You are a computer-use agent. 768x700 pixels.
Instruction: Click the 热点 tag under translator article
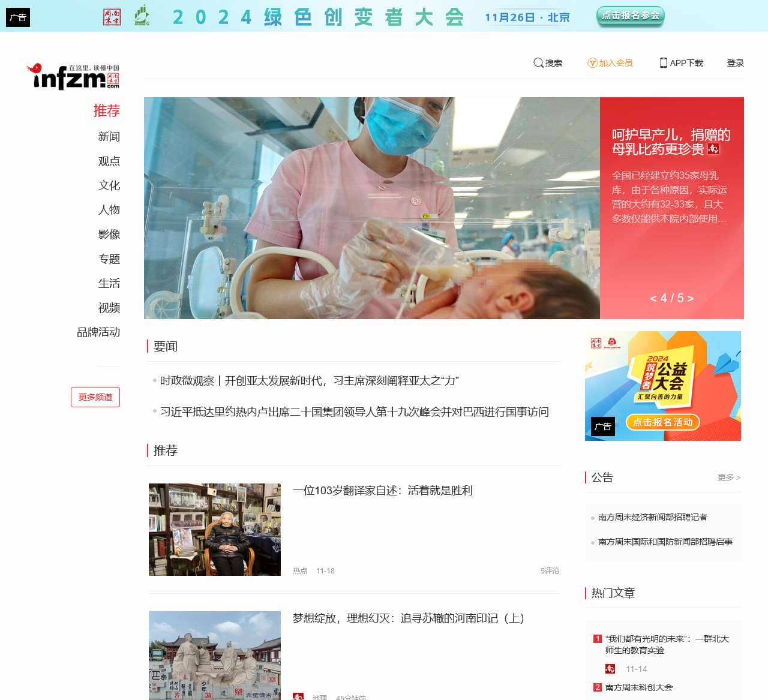point(300,571)
